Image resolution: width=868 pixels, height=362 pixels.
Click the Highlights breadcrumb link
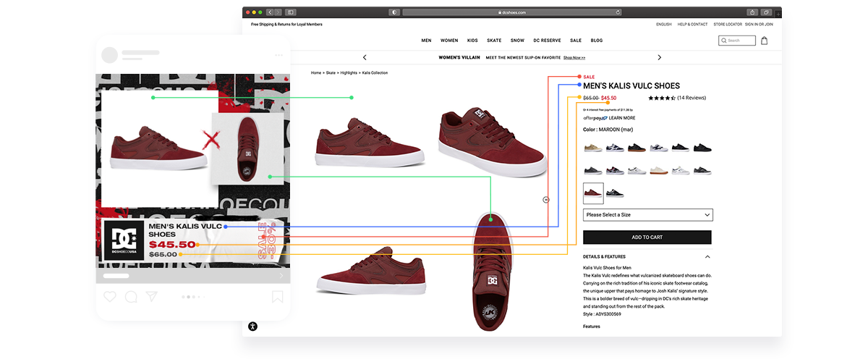(349, 73)
